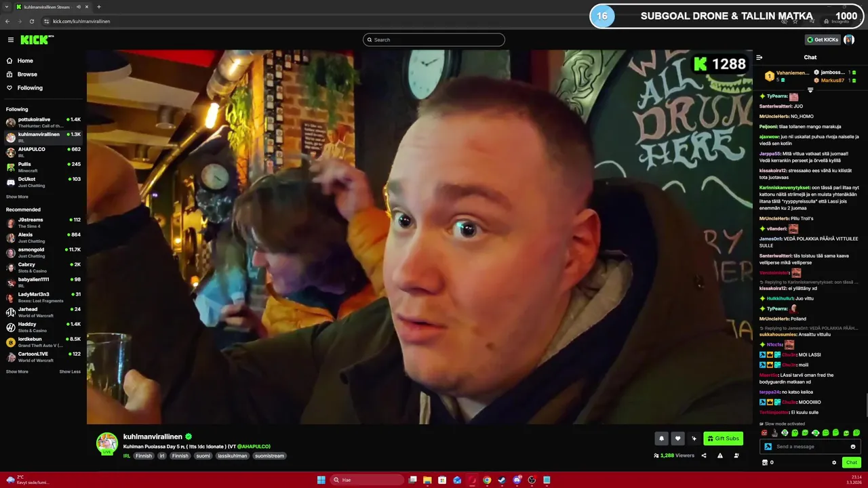Click username Karinniskanvenytykset in chat
868x488 pixels.
[x=785, y=188]
